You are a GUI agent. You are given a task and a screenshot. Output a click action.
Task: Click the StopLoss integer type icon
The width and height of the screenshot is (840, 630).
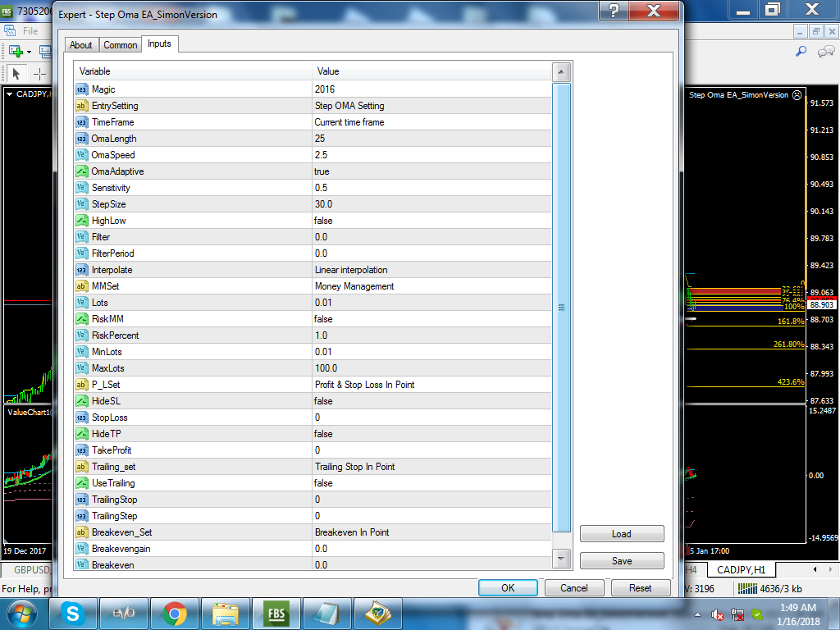coord(81,418)
